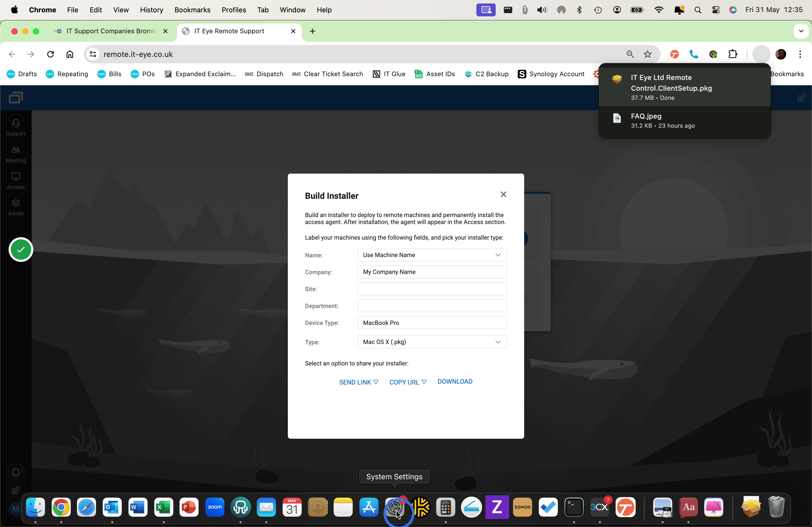The image size is (812, 527).
Task: Open the Type dropdown 'Mac OS X (.pkg)'
Action: [432, 342]
